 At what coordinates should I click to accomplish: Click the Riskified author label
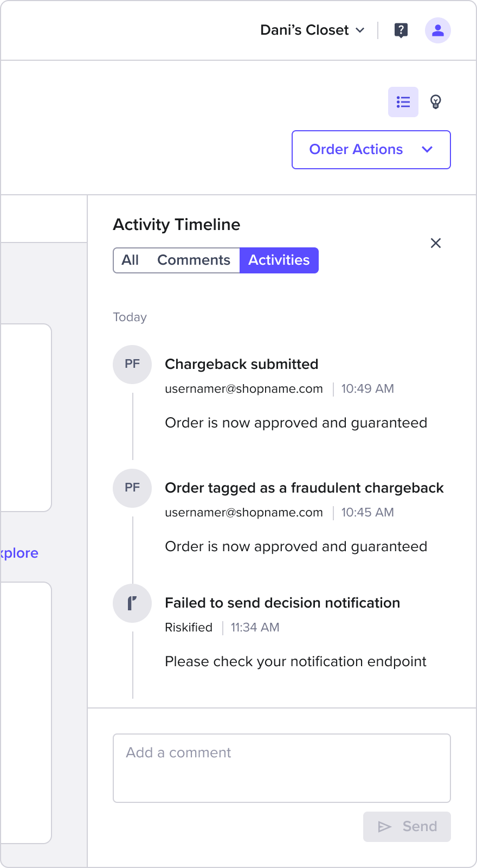(189, 628)
